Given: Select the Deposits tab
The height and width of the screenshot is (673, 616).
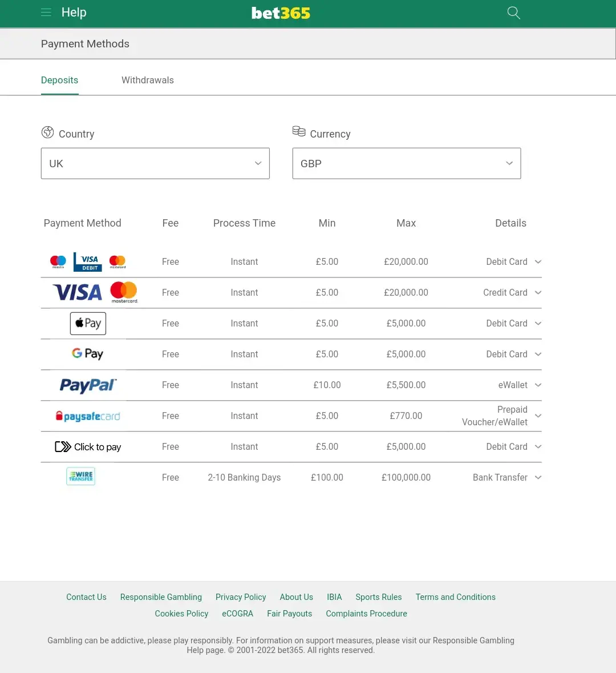Looking at the screenshot, I should coord(59,80).
